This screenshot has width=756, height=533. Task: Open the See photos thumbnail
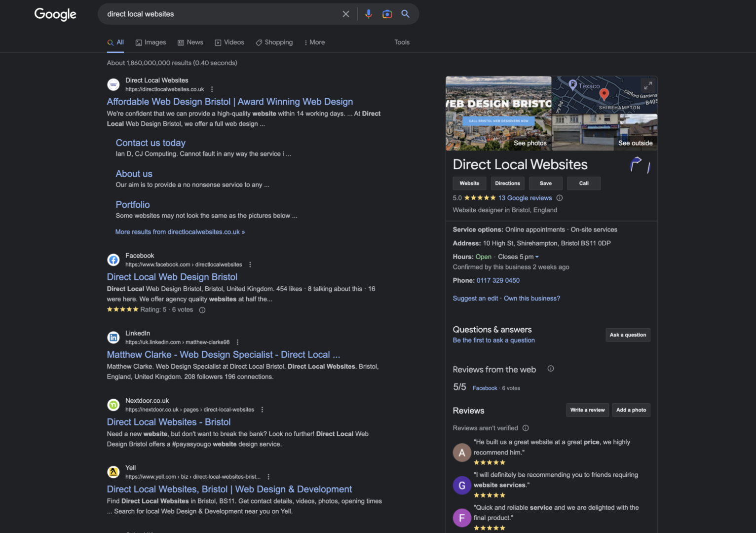pyautogui.click(x=498, y=114)
